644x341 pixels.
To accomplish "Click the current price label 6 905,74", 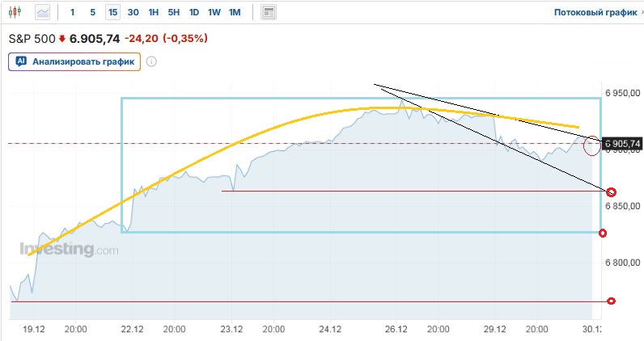I will coord(622,144).
